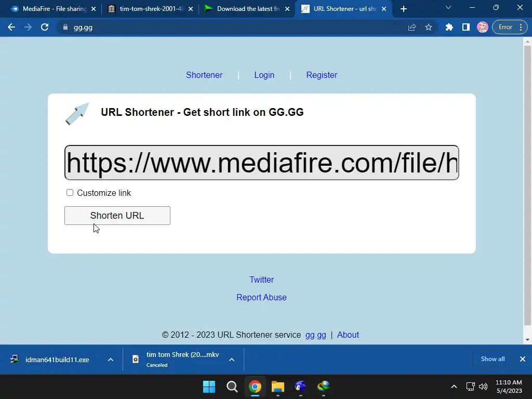The width and height of the screenshot is (532, 399).
Task: Open the clock showing 11:10 AM
Action: [509, 387]
